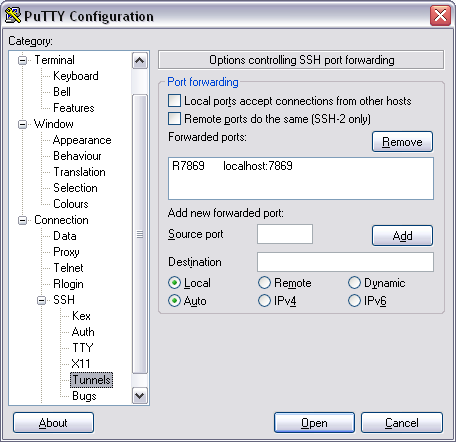456x442 pixels.
Task: Collapse the Window tree node
Action: tap(22, 125)
